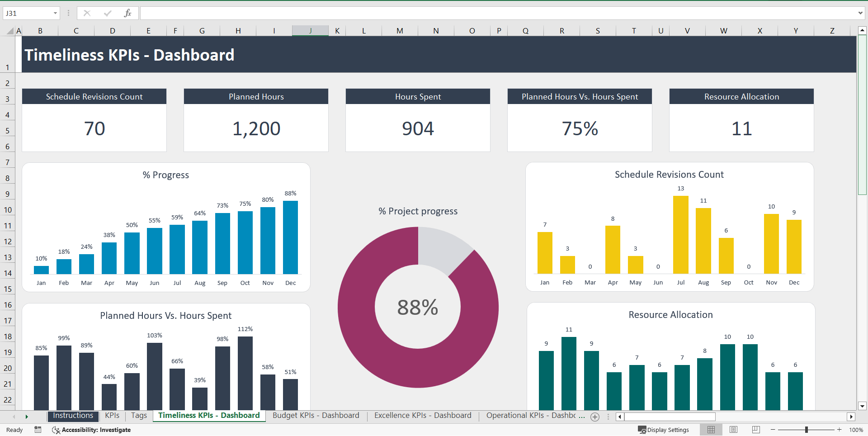Viewport: 868px width, 436px height.
Task: Select the Schedule Revisions Count chart title
Action: (669, 175)
